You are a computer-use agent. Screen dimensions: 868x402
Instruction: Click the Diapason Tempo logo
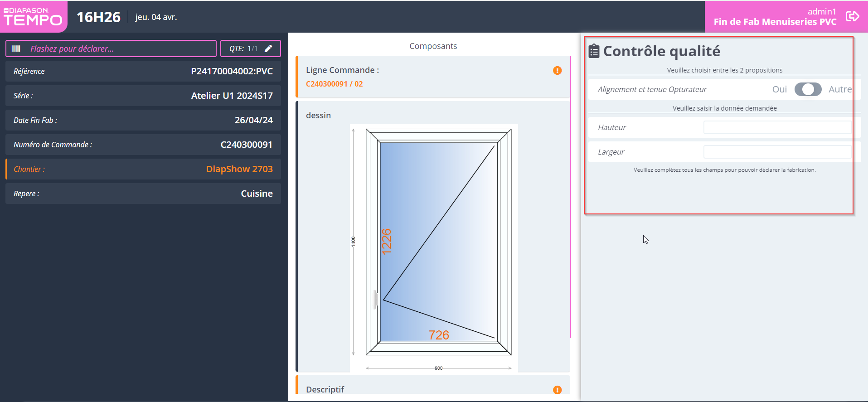click(x=33, y=17)
